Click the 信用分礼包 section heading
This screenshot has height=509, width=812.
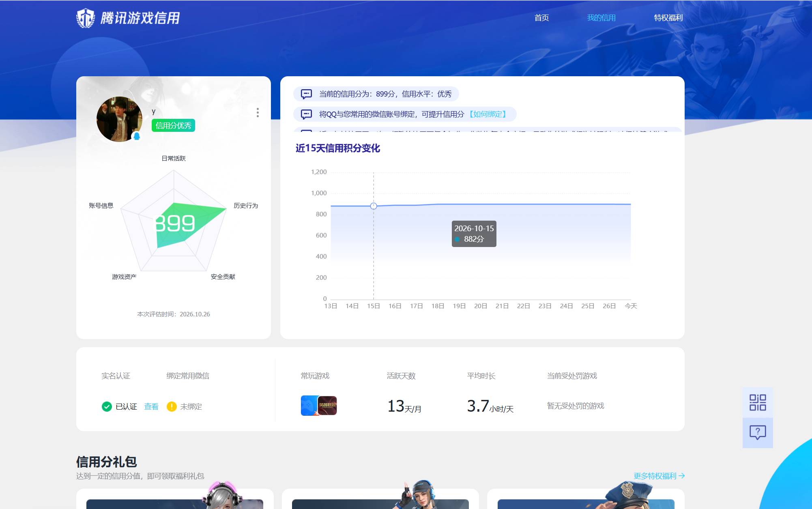coord(106,462)
